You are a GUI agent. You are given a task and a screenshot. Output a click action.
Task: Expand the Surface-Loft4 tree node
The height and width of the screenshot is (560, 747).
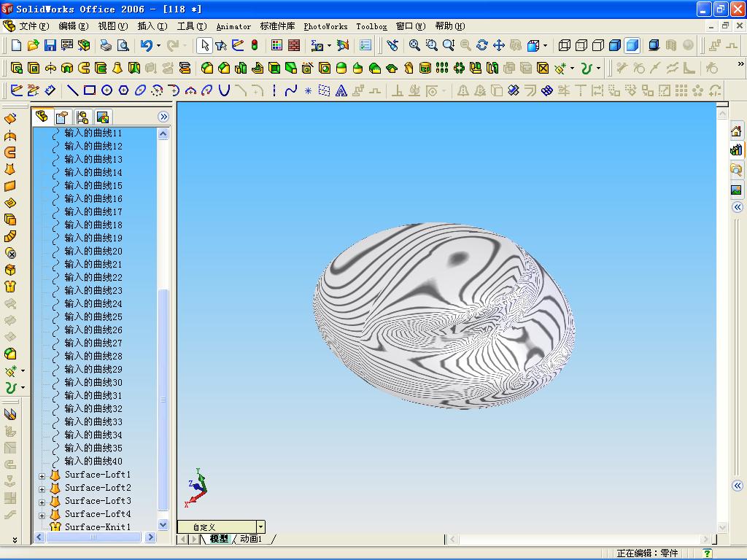click(42, 516)
